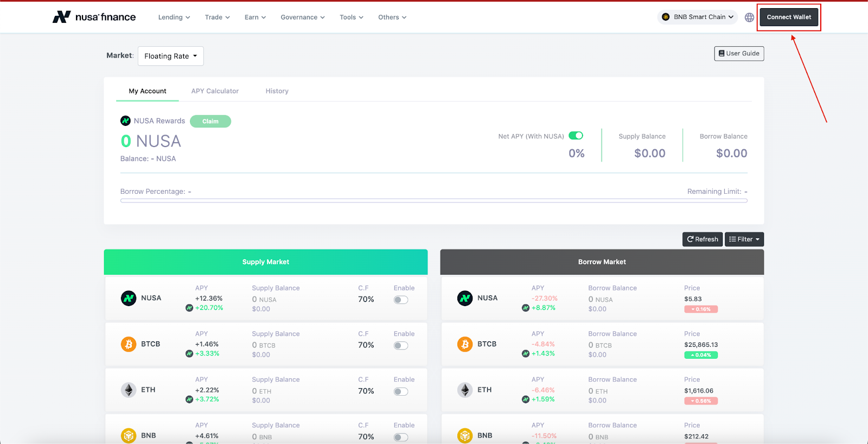Click the $25,865.13 BTCB price

pos(701,345)
